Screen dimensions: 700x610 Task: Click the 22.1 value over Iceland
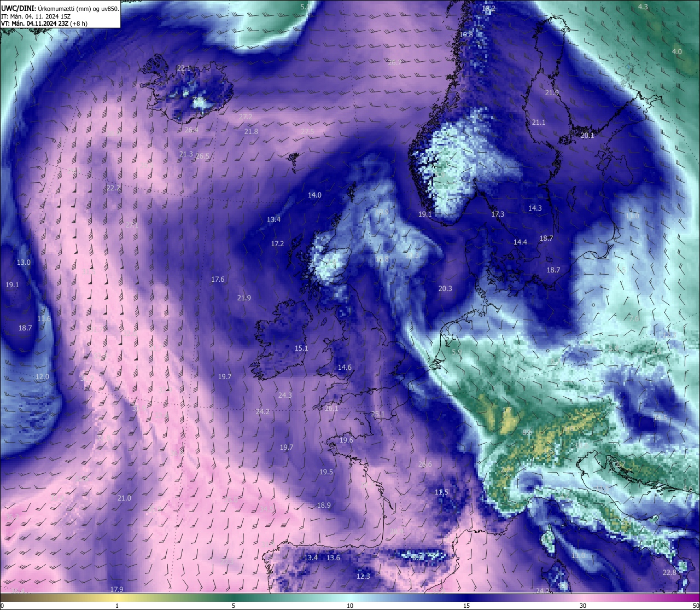(184, 68)
